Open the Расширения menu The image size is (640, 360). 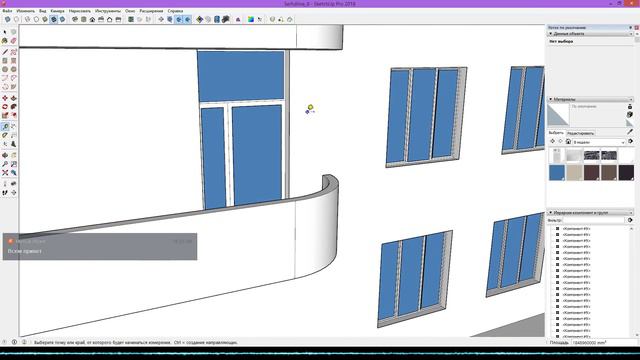coord(151,11)
